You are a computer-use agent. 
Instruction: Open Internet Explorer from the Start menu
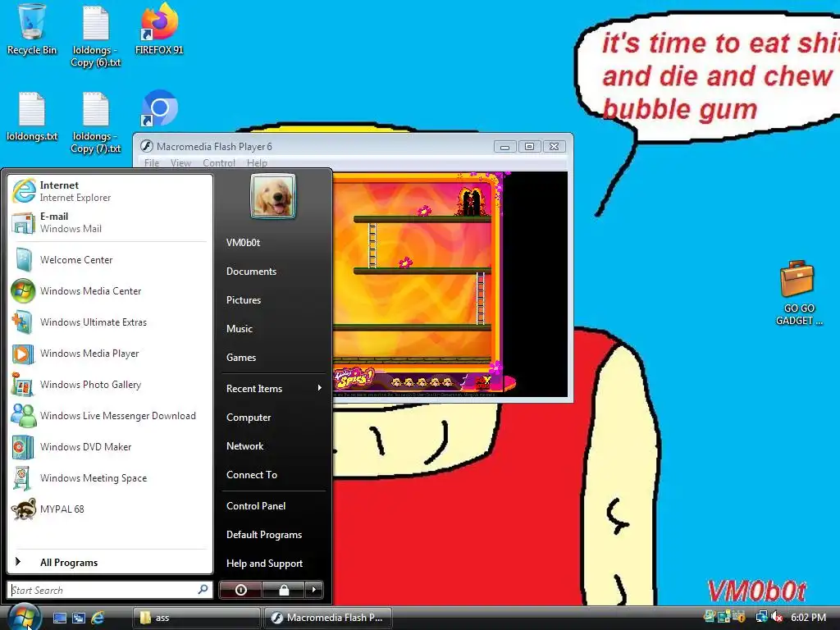click(x=110, y=191)
